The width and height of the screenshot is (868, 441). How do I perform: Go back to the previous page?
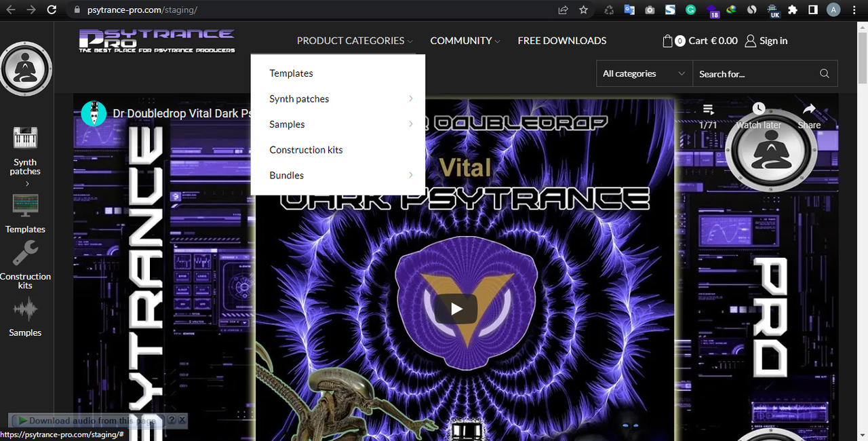pyautogui.click(x=12, y=10)
